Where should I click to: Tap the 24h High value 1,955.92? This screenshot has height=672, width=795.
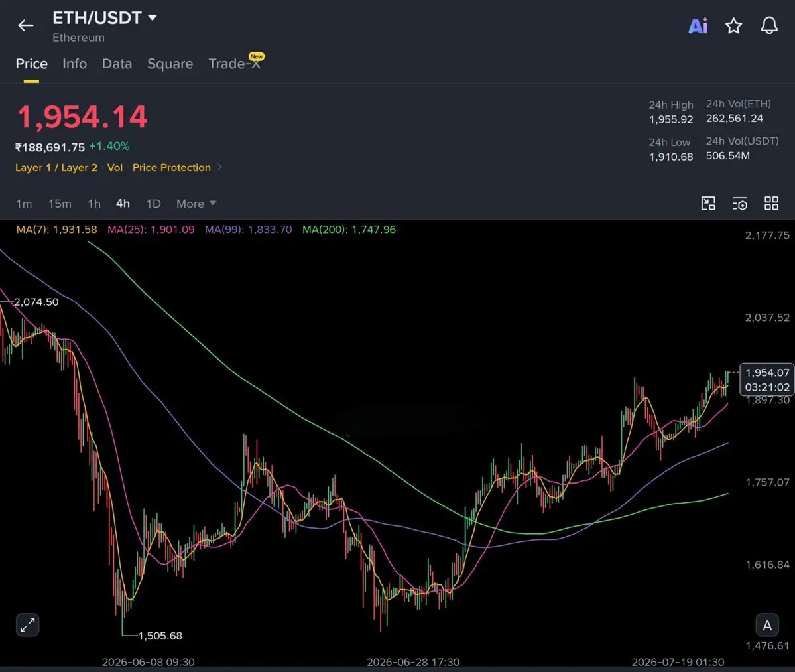pos(671,119)
